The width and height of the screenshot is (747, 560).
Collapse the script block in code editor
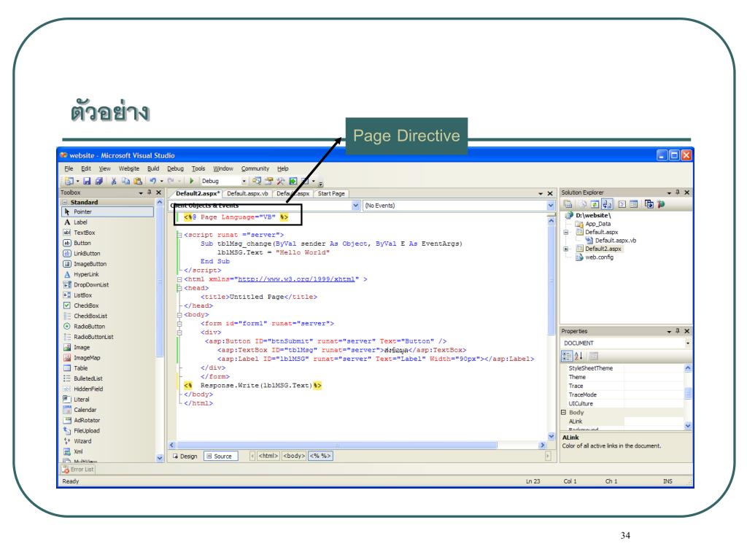coord(179,235)
